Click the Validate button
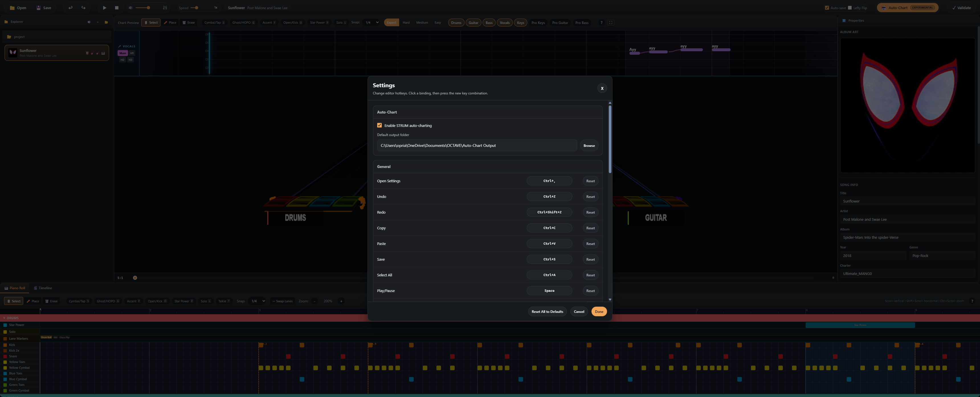 point(962,8)
